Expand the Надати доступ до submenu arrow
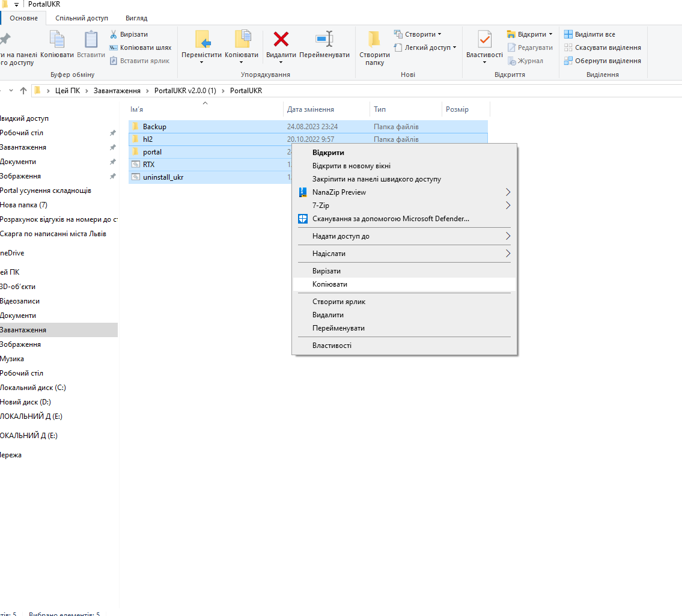 508,236
